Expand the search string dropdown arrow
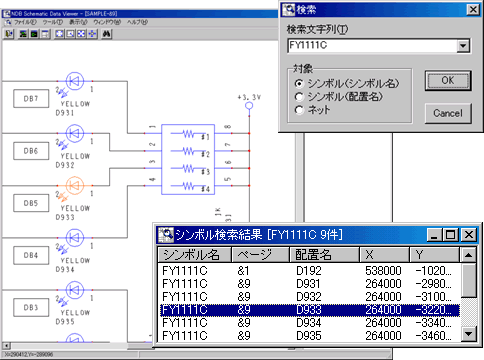 click(463, 46)
